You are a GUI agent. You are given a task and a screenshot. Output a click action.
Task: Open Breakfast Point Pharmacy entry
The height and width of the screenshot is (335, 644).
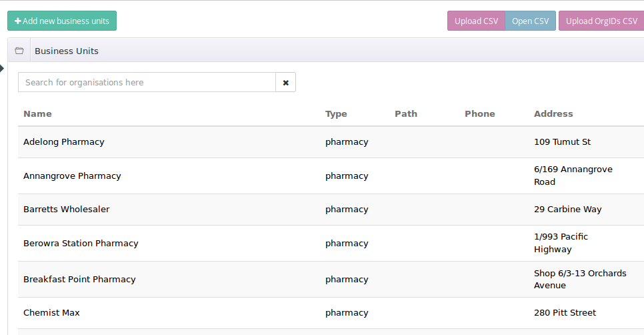[331, 280]
